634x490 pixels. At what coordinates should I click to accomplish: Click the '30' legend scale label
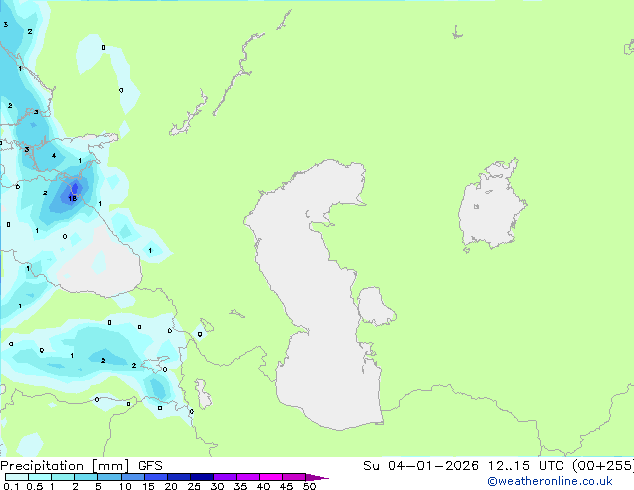point(217,486)
